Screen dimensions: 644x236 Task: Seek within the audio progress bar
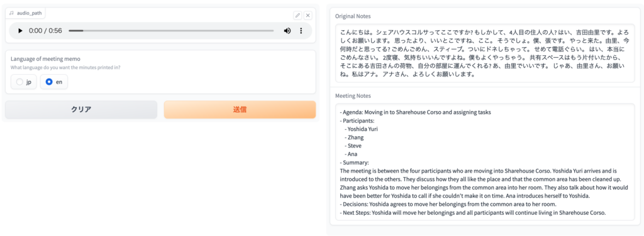click(x=171, y=31)
